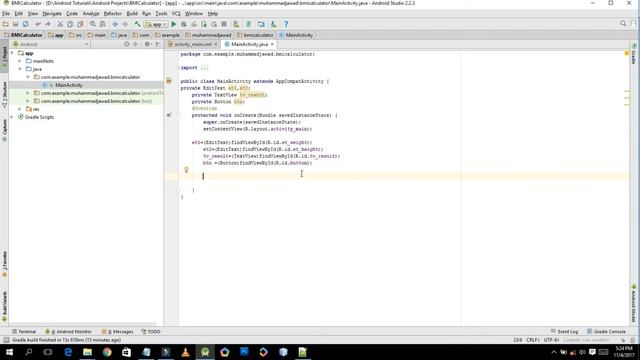Viewport: 640px width, 360px height.
Task: Click BMICalculator breadcrumb in navigation bar
Action: [23, 35]
